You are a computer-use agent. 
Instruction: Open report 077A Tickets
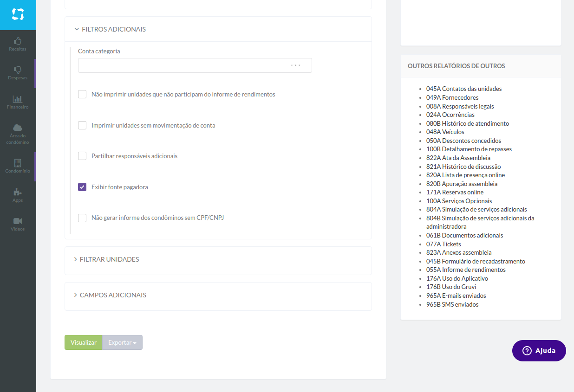444,244
